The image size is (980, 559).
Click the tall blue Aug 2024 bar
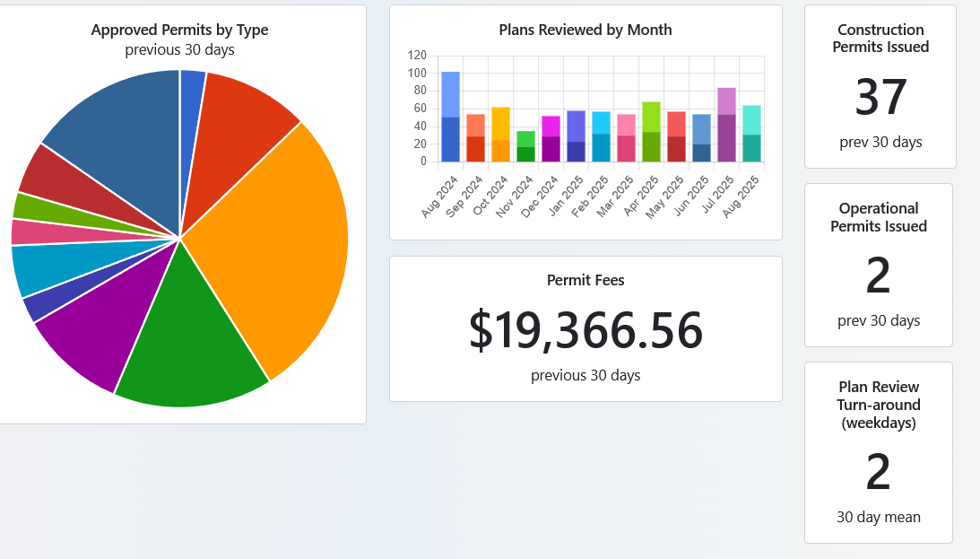pos(450,117)
